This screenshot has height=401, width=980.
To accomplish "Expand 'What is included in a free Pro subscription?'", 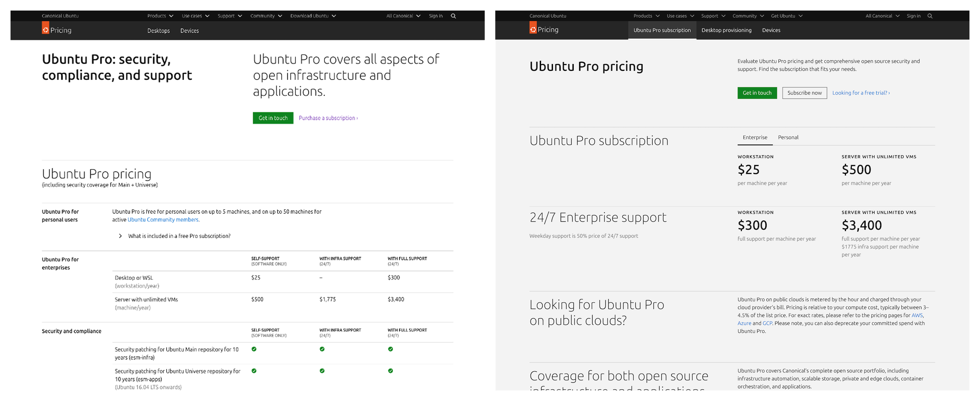I will (179, 236).
